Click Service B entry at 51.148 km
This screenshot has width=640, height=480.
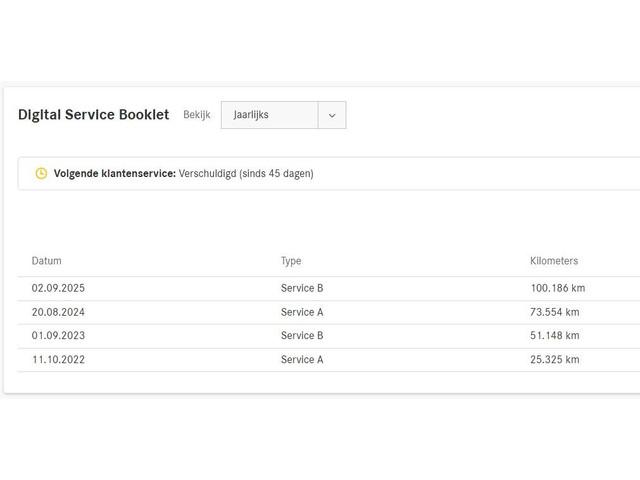(x=302, y=336)
